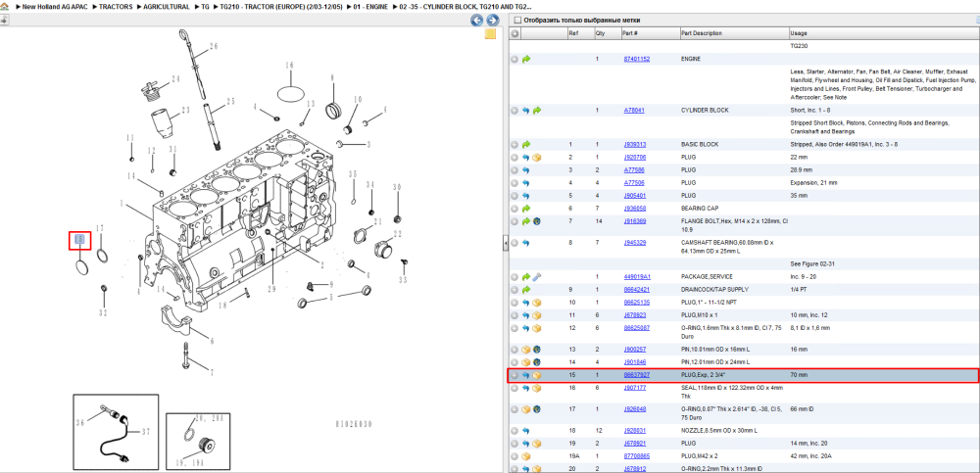Viewport: 980px width, 473px height.
Task: Open part number link A78041
Action: point(634,110)
